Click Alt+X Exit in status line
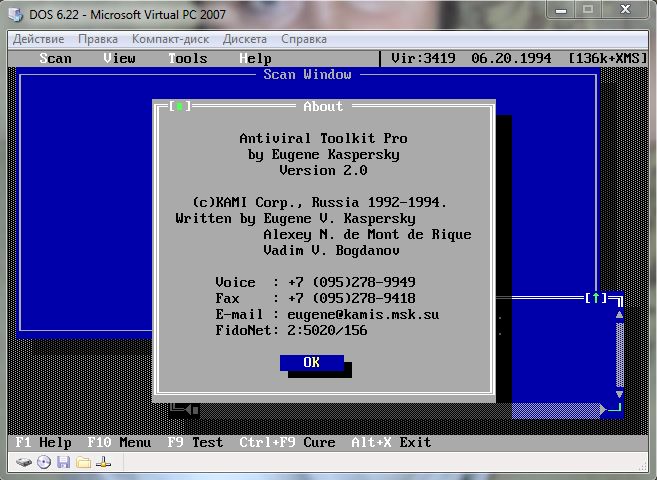Screen dimensions: 657x480 391,442
